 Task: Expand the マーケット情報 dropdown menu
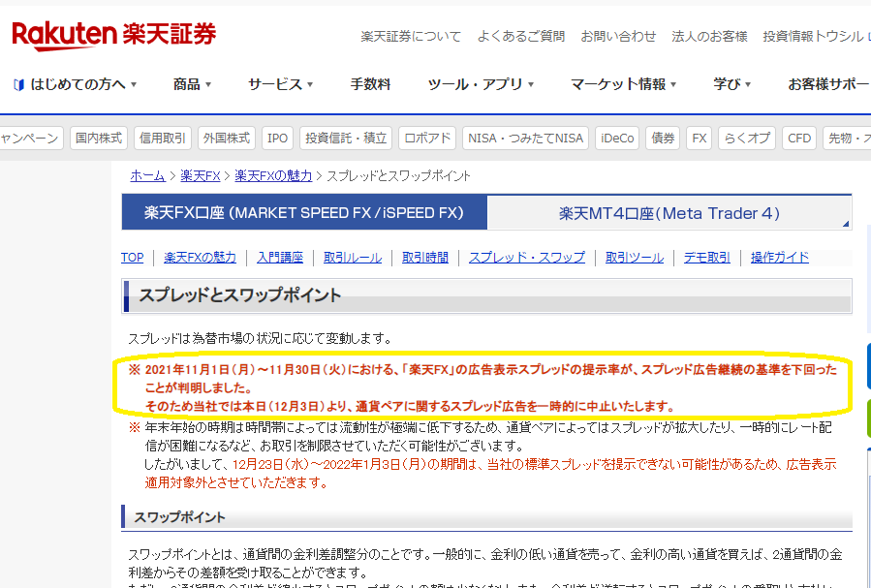click(623, 84)
